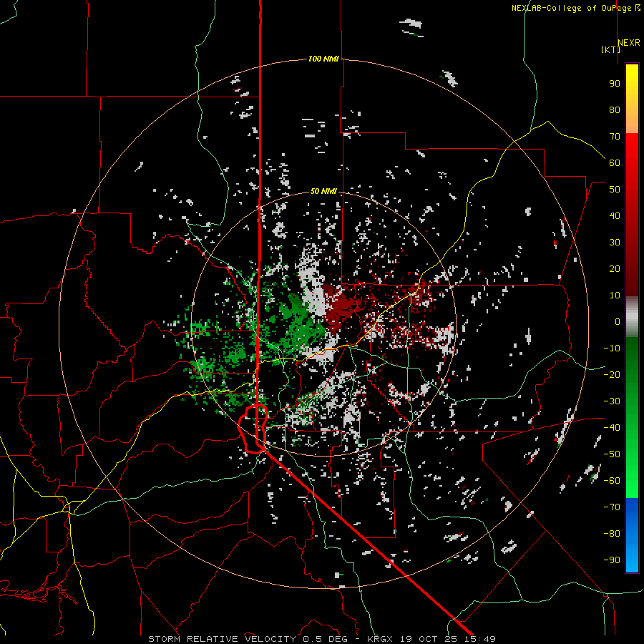Pick the light blue bottom segment of the color bar
This screenshot has width=644, height=644.
[632, 559]
